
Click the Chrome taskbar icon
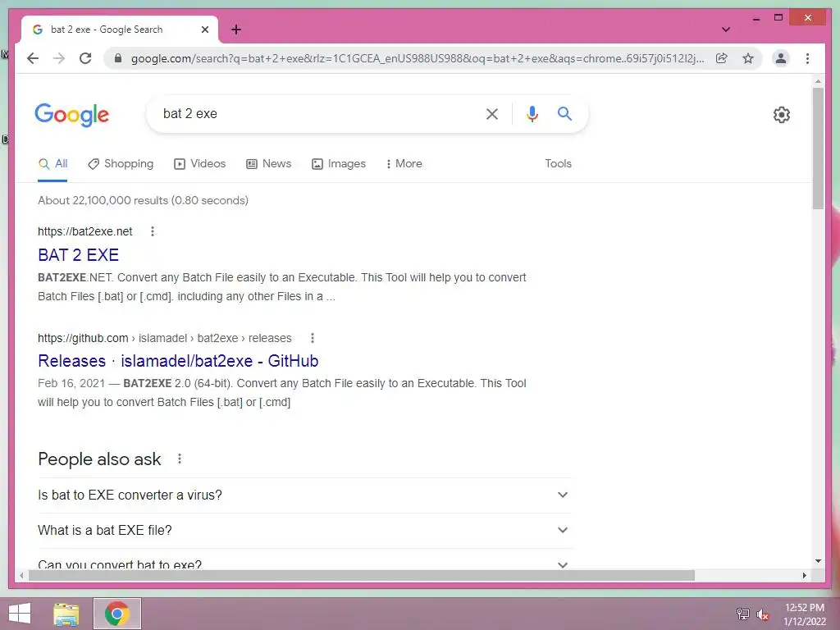pyautogui.click(x=117, y=614)
